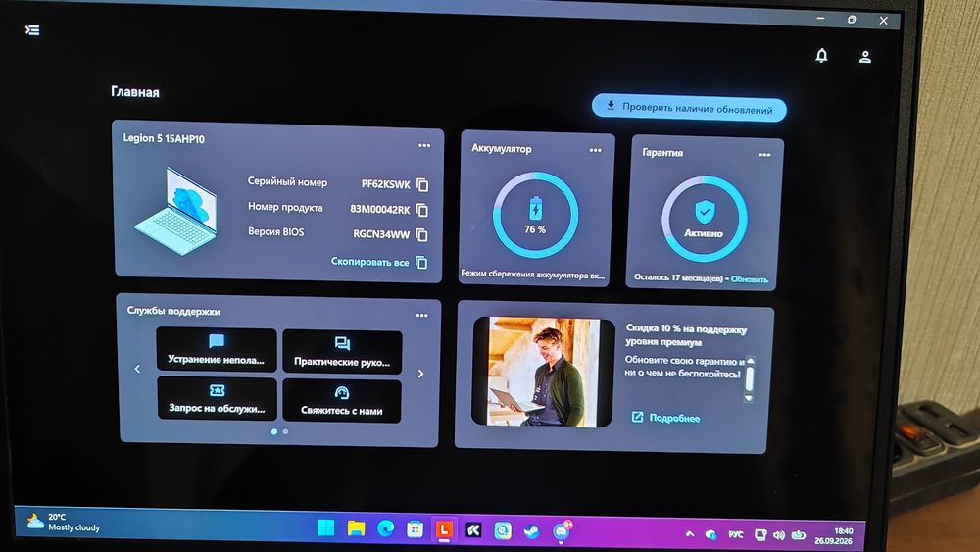980x552 pixels.
Task: Open the Аккумулятор card three-dot menu
Action: (x=595, y=150)
